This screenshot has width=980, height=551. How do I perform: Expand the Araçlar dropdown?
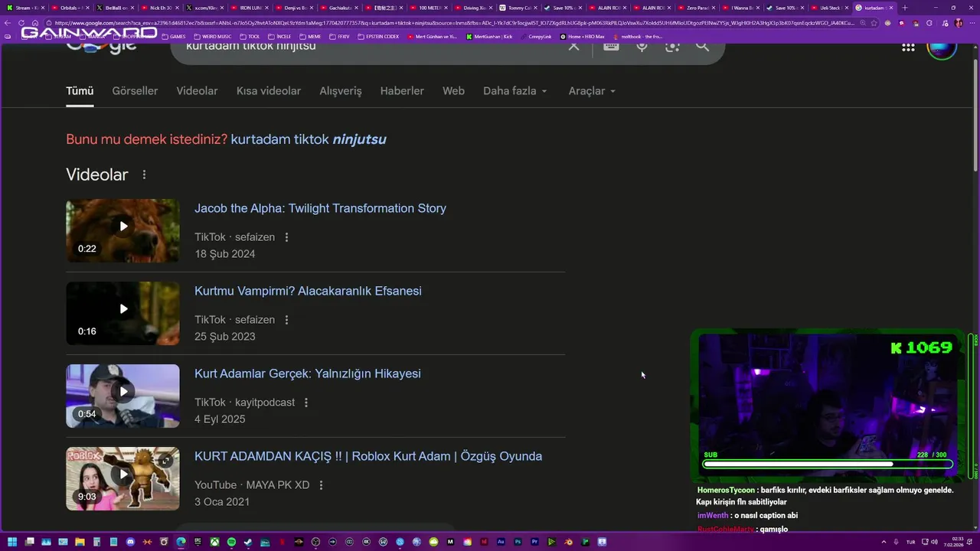point(592,91)
